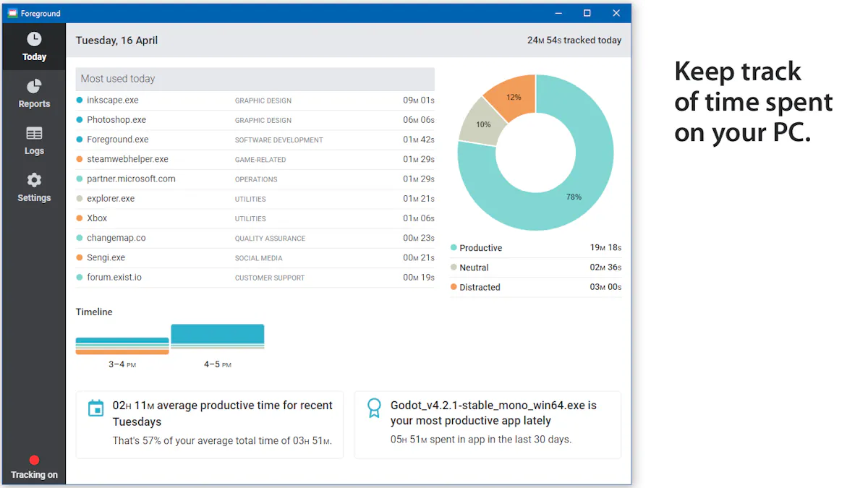The image size is (868, 488).
Task: Open the Today view in the sidebar
Action: (x=34, y=46)
